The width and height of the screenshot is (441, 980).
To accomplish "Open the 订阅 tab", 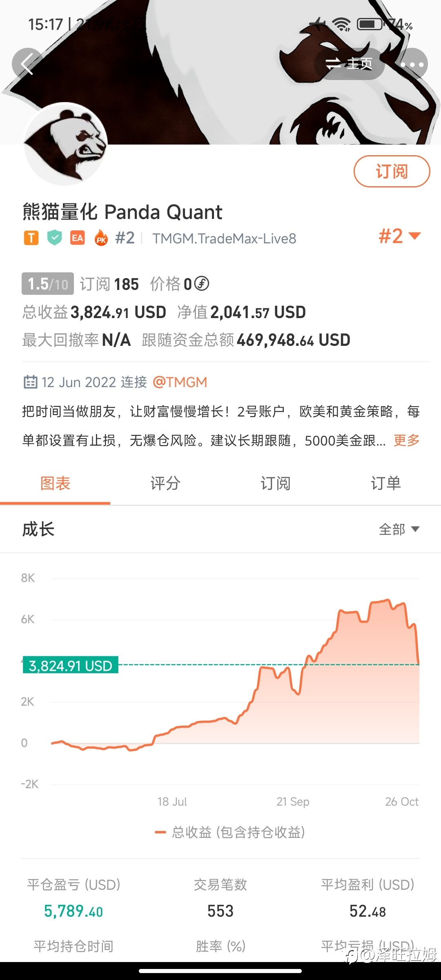I will click(x=276, y=483).
